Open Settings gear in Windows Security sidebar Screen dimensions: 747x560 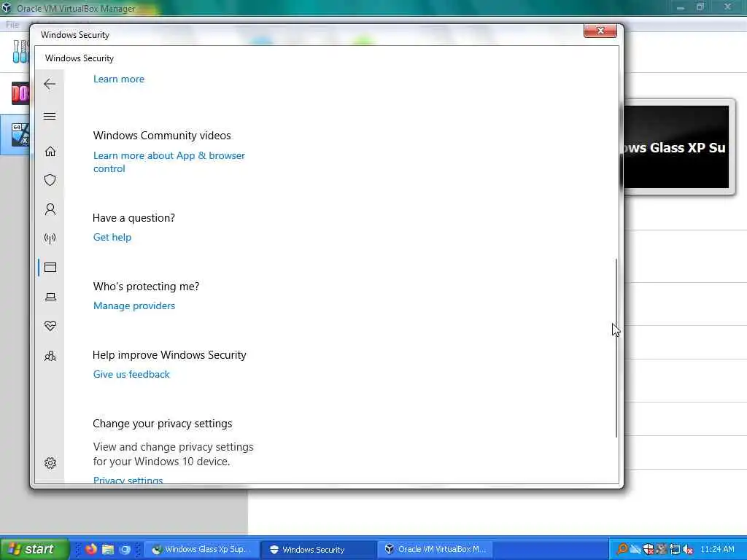50,463
